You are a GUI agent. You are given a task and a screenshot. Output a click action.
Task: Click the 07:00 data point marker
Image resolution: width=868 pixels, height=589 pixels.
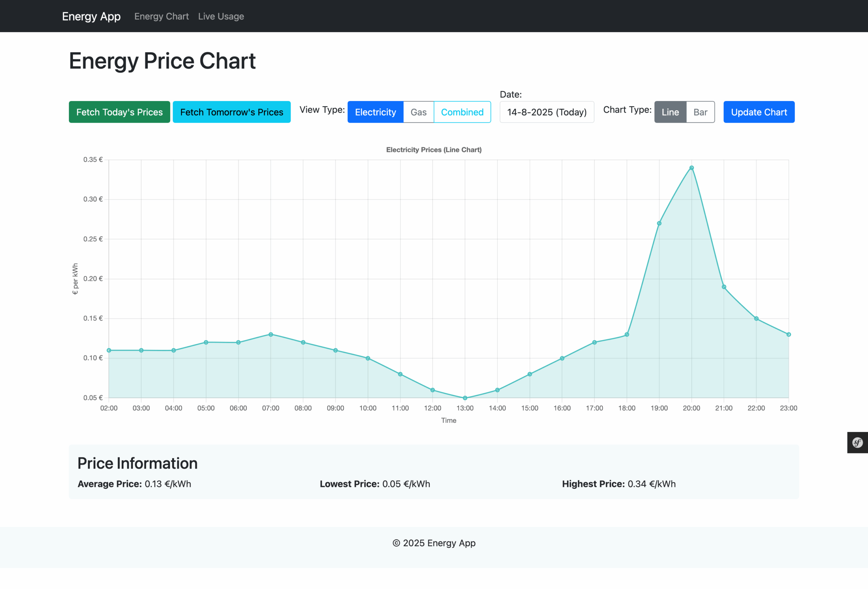(271, 334)
